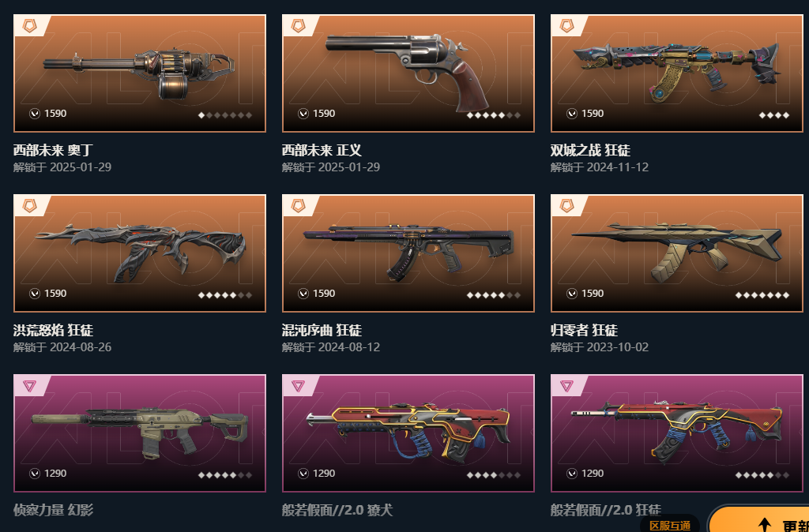Click the VP currency icon on 般若假面//2.0 狂徒 card
Viewport: 809px width, 532px height.
point(572,474)
